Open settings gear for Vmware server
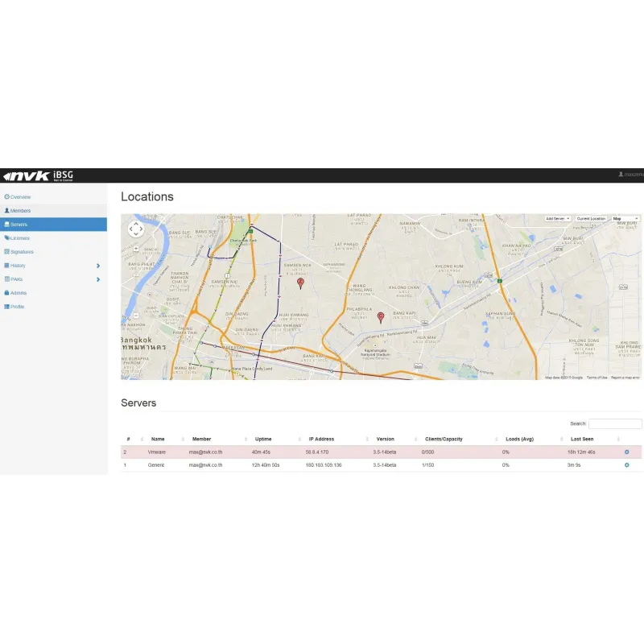Screen dimensions: 644x644 (626, 452)
